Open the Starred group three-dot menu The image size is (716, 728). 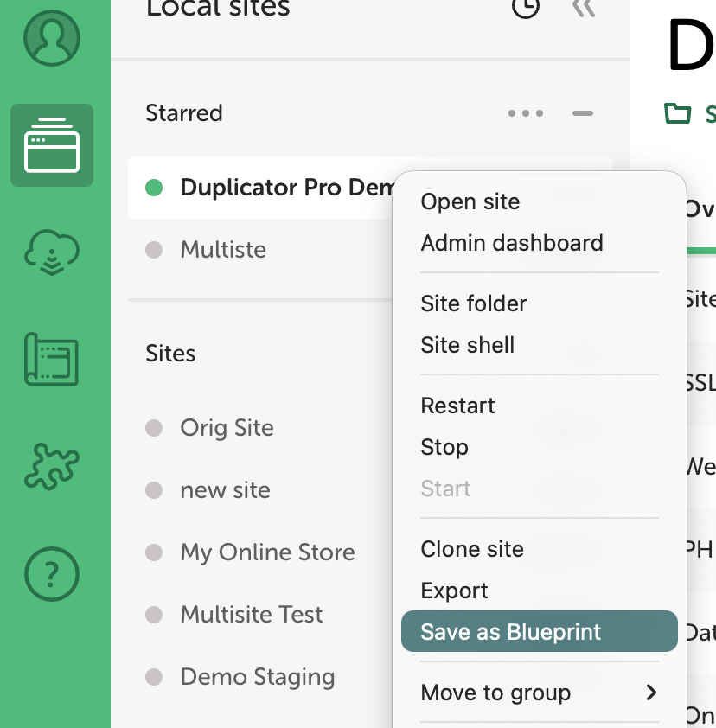526,113
